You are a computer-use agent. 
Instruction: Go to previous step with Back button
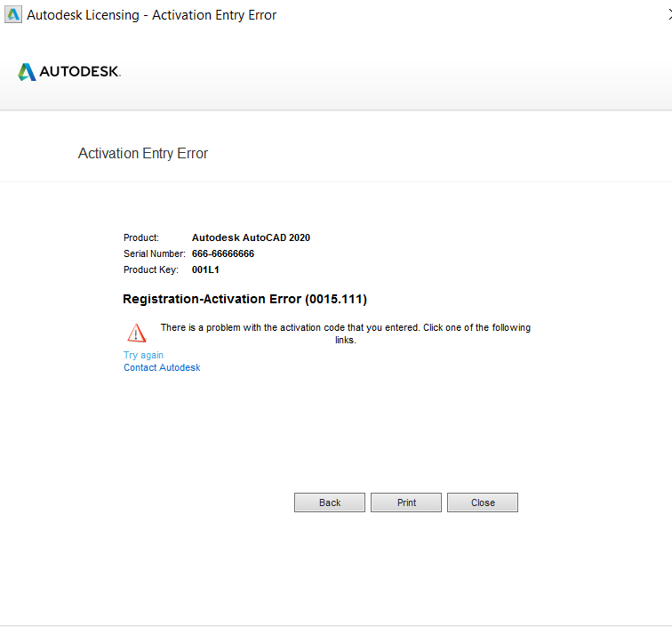click(x=330, y=502)
